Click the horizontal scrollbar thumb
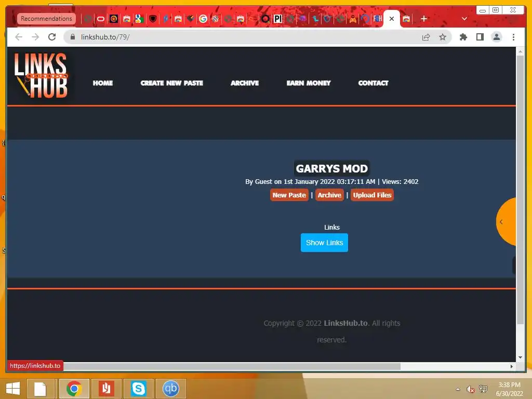This screenshot has width=532, height=399. coord(232,366)
